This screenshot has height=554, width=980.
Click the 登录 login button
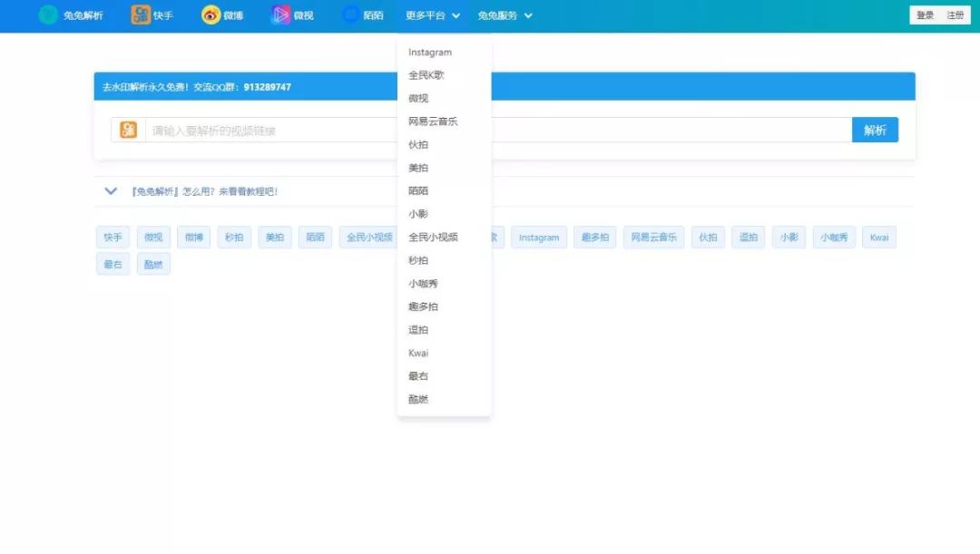(925, 15)
